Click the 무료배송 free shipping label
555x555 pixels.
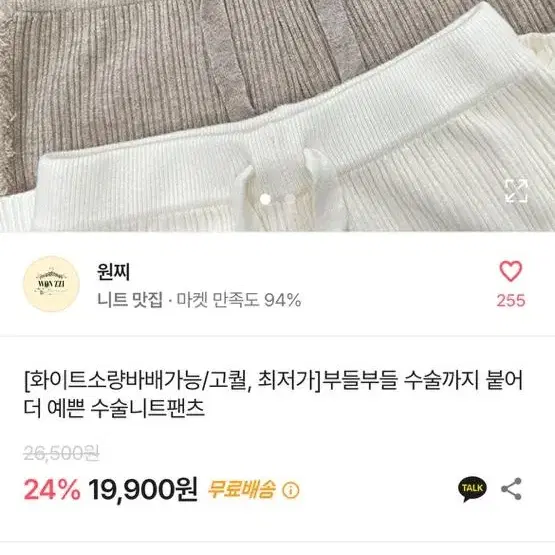(241, 490)
